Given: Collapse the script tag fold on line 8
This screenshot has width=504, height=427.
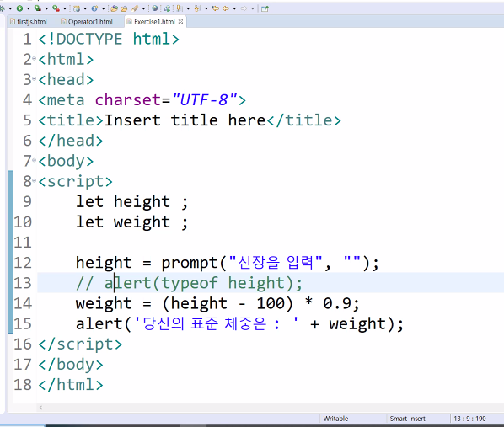Looking at the screenshot, I should (x=34, y=180).
